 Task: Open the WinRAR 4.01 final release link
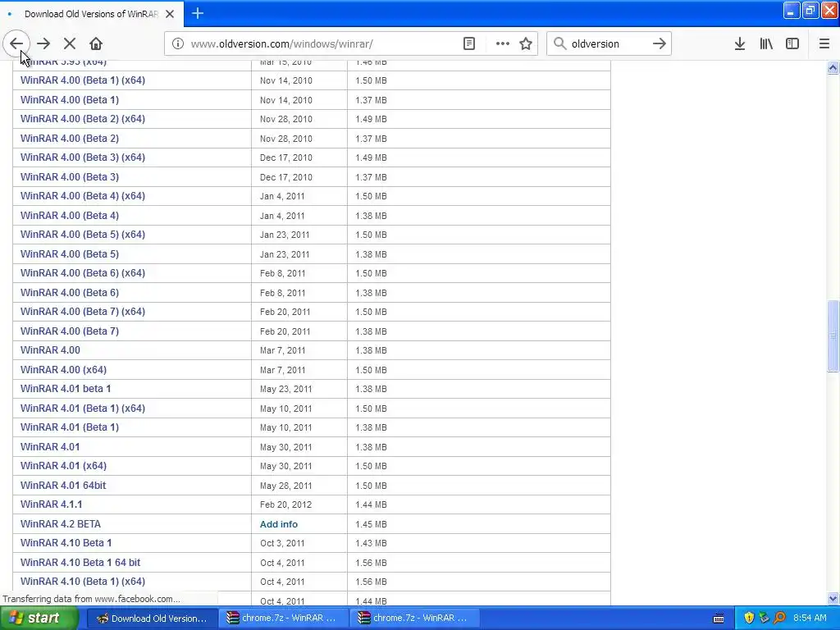point(50,447)
